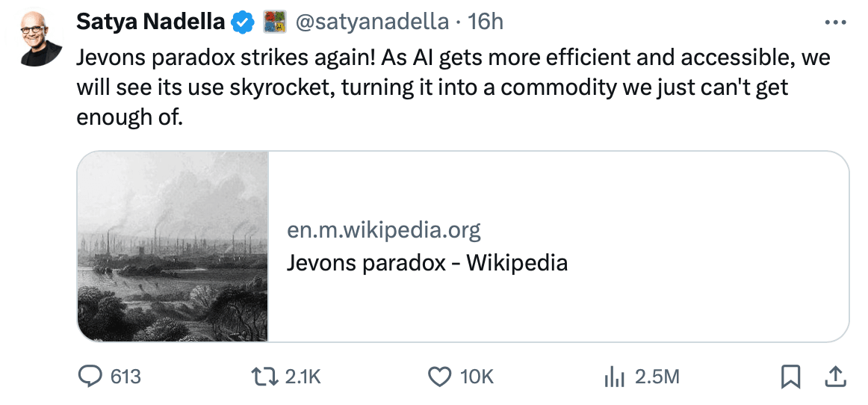Click the reply speech bubble icon

[x=91, y=377]
